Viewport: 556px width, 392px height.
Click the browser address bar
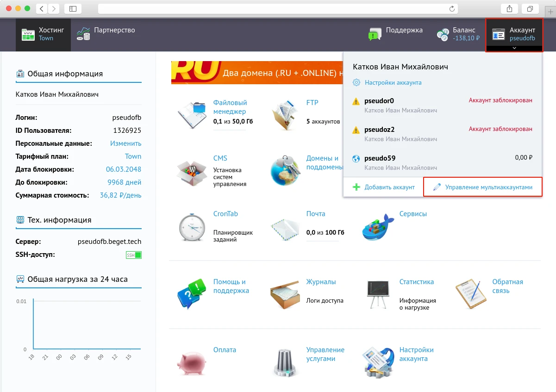[x=273, y=9]
